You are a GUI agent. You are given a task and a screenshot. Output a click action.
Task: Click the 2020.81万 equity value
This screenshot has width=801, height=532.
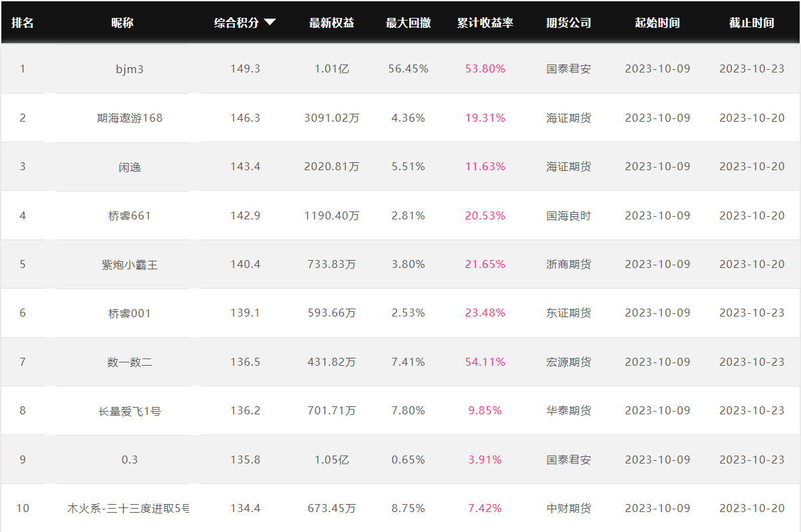coord(331,166)
